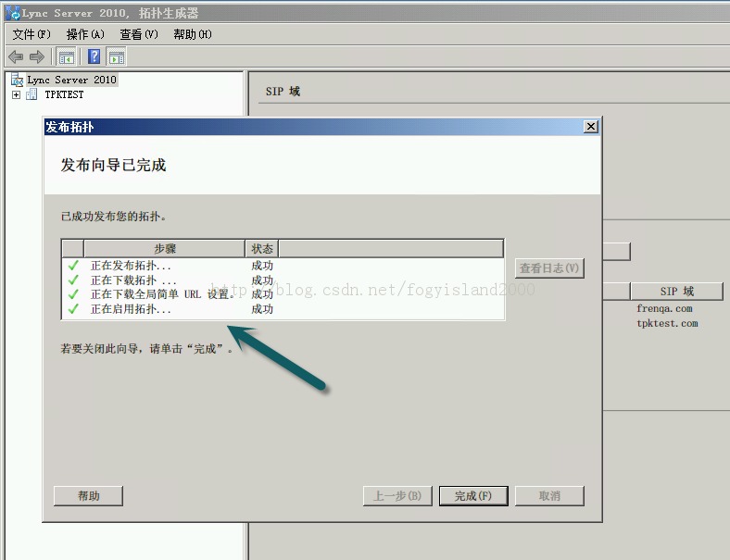Expand the TPKTEST tree node
730x560 pixels.
point(17,95)
